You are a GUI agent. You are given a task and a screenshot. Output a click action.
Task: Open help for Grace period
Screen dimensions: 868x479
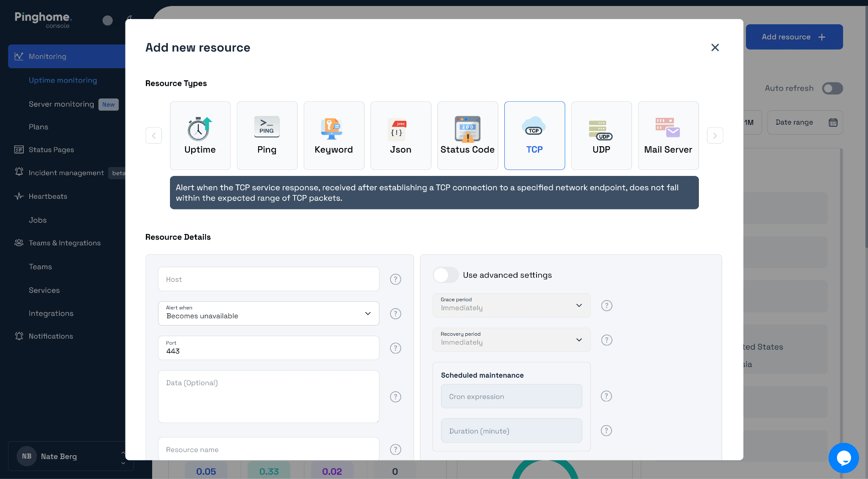pos(607,306)
